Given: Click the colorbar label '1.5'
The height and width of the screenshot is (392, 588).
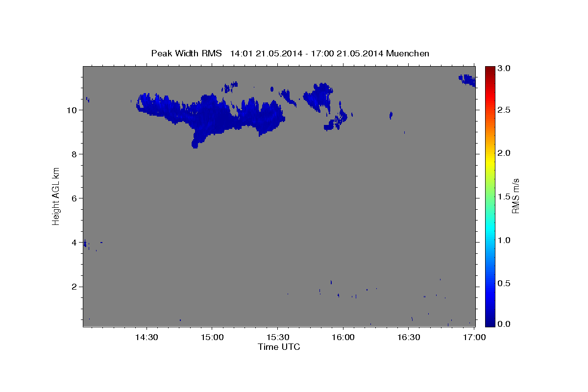Looking at the screenshot, I should point(504,196).
